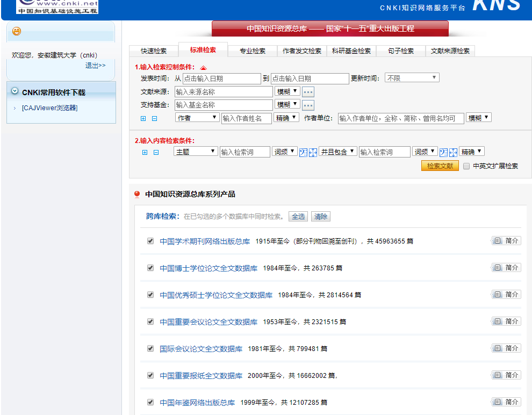Open source browse button beside 文献来源
This screenshot has height=415, width=532.
[308, 92]
